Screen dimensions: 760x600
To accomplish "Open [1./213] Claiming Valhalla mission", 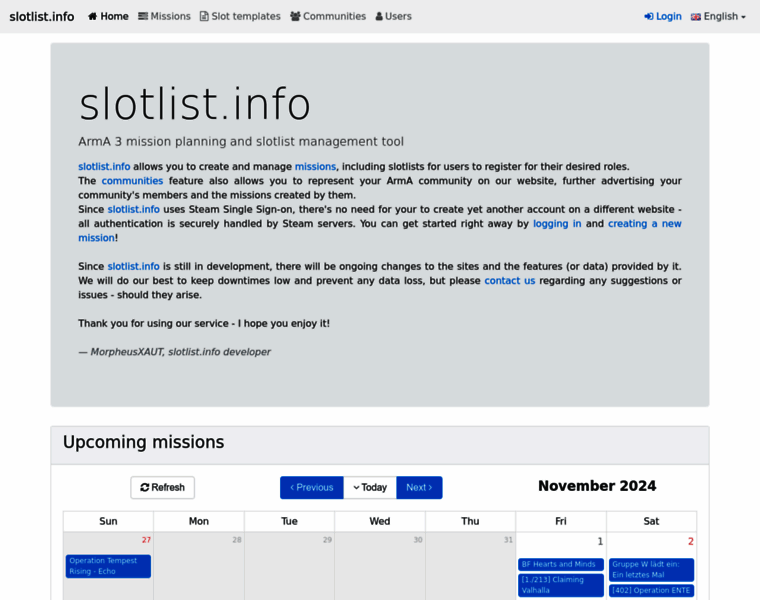I will (x=561, y=585).
